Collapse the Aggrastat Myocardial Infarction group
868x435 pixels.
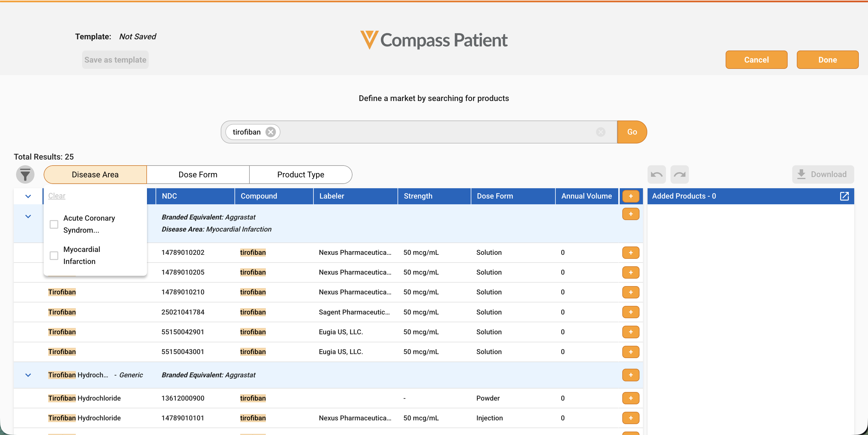click(28, 217)
